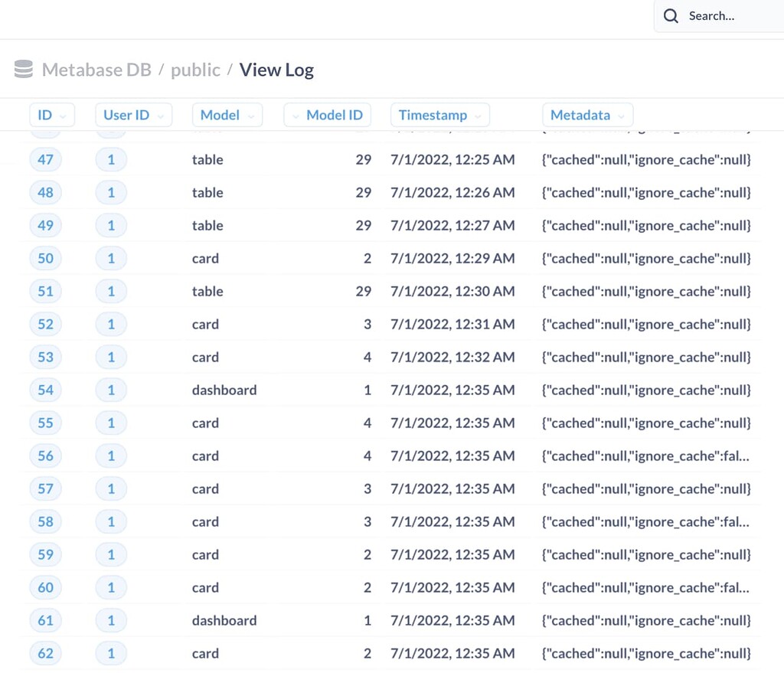Click timestamp 12:29 AM in row 50
784x673 pixels.
click(452, 258)
